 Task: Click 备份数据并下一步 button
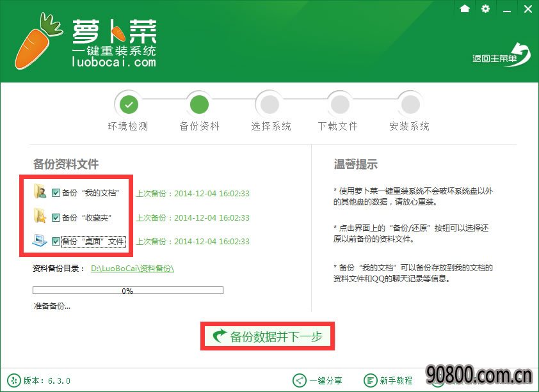(x=268, y=336)
